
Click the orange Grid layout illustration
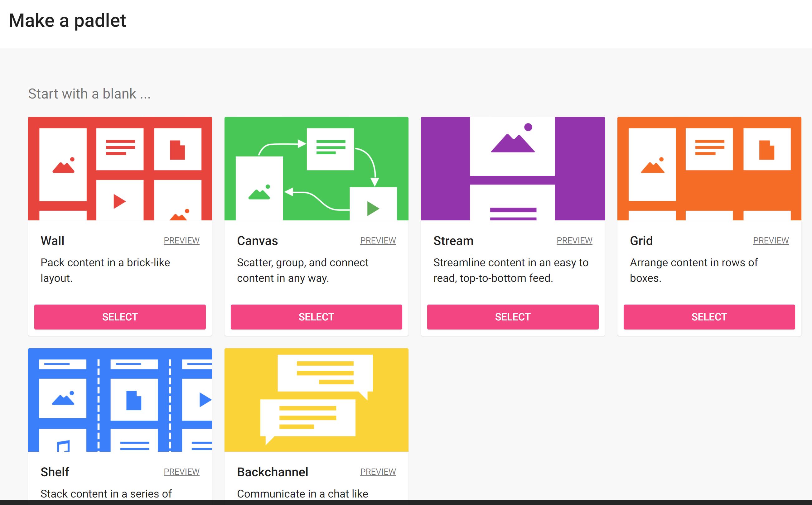pos(709,168)
